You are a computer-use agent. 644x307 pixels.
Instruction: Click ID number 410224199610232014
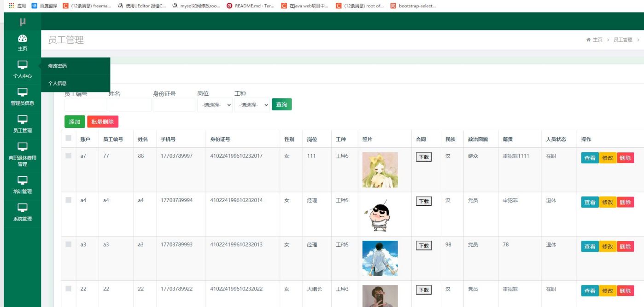[x=236, y=200]
